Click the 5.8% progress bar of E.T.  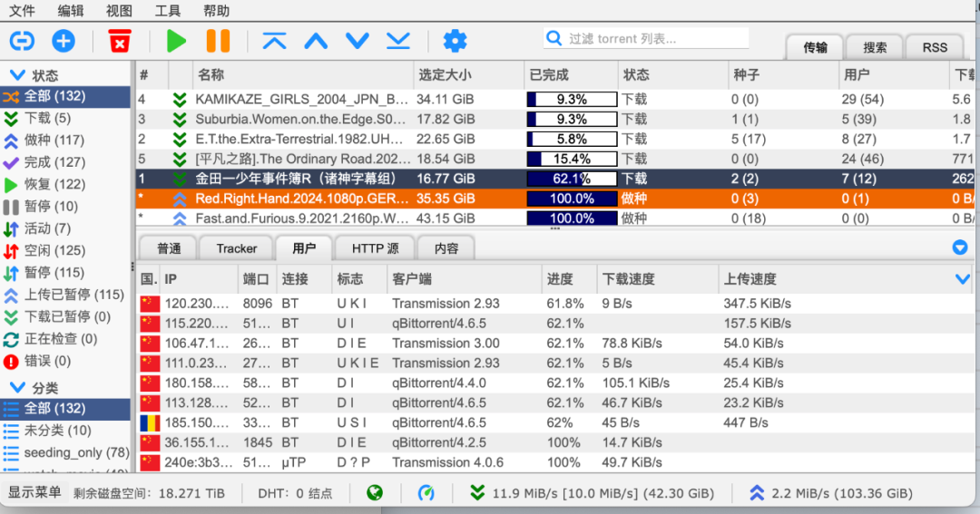572,139
